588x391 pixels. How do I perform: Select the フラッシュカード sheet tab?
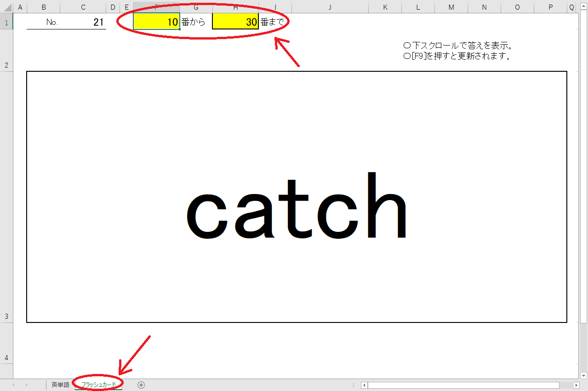[x=98, y=385]
